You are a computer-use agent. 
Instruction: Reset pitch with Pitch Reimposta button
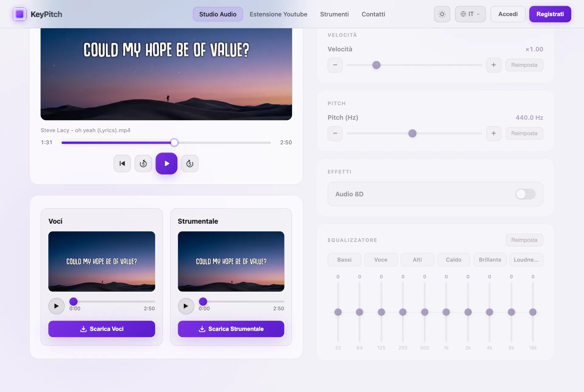coord(524,133)
